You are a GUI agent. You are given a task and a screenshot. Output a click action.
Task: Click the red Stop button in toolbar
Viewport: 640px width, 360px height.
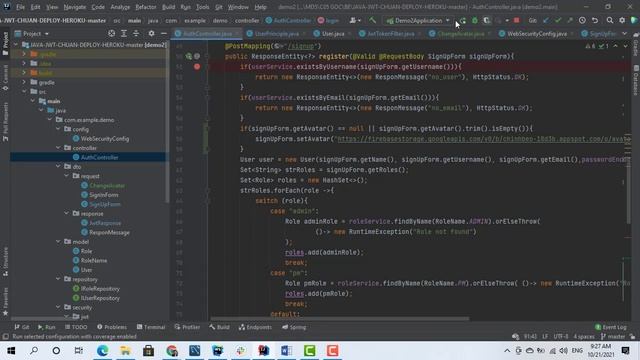pos(516,20)
